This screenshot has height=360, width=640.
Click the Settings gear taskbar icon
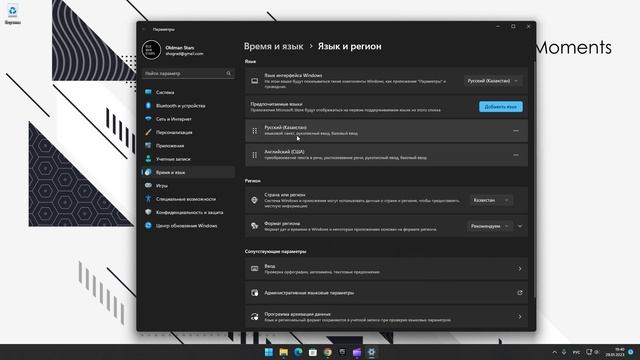pyautogui.click(x=371, y=352)
